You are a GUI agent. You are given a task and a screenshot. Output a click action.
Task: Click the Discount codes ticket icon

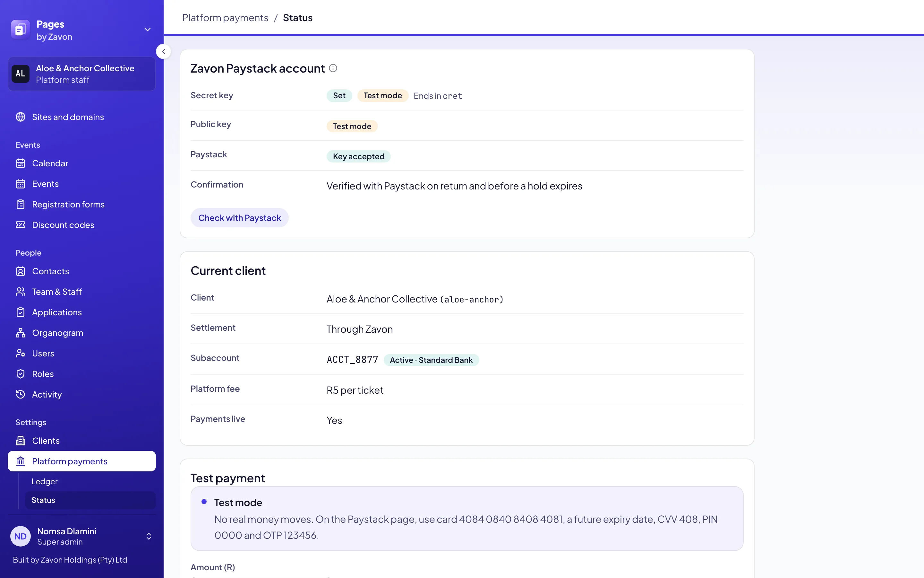pyautogui.click(x=21, y=225)
